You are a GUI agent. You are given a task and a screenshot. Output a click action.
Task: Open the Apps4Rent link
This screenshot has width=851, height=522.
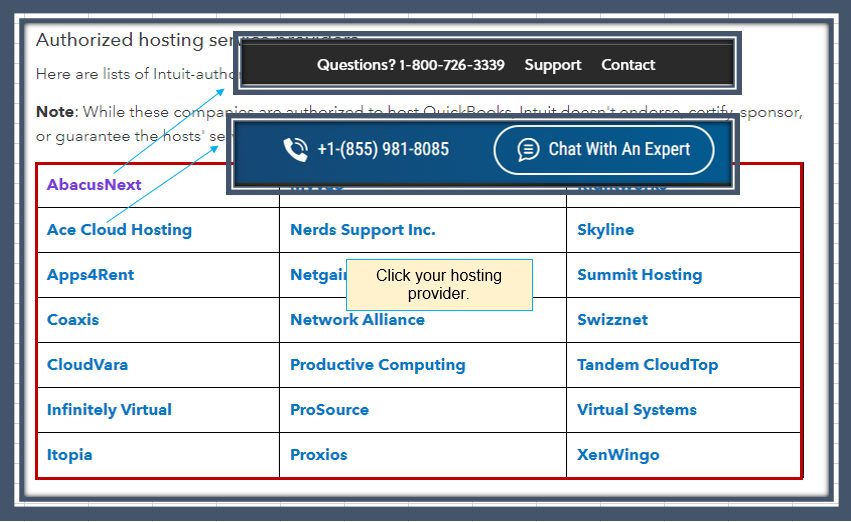90,275
